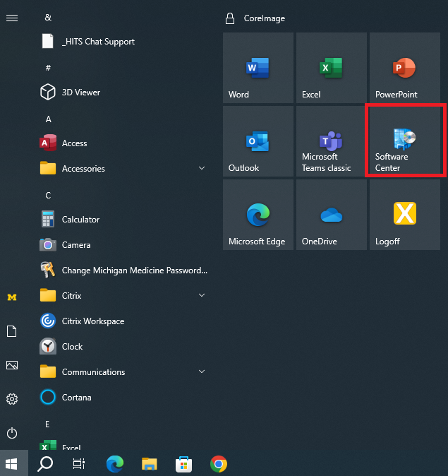Expand the Start menu hamburger button
This screenshot has width=448, height=476.
pos(12,18)
